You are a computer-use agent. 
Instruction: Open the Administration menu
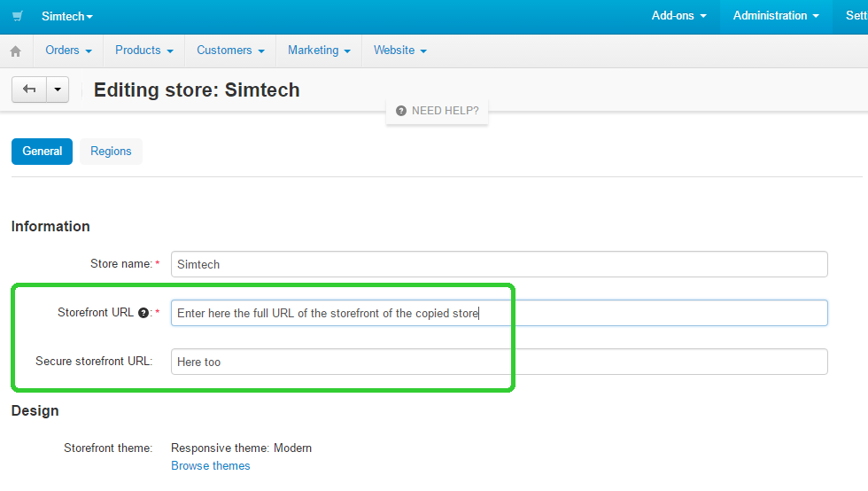(x=776, y=16)
